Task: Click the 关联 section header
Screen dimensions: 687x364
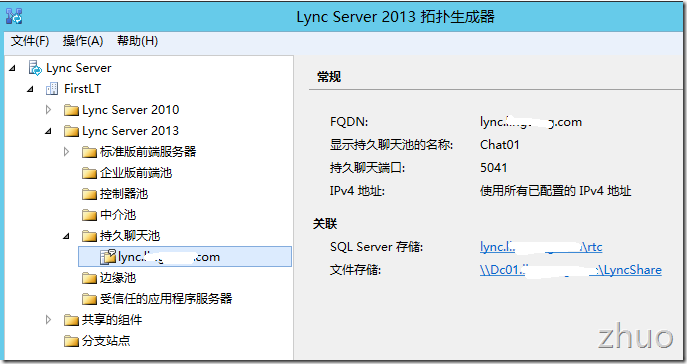Action: coord(325,224)
